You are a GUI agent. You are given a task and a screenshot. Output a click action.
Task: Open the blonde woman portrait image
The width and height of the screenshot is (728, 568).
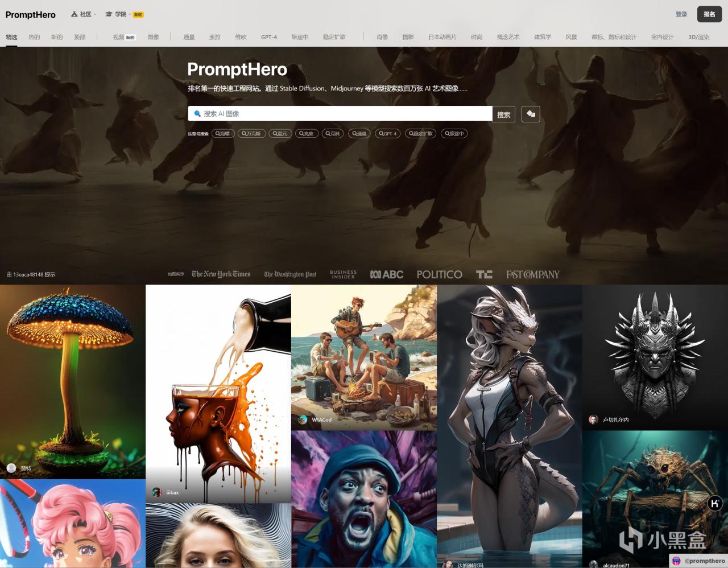[x=218, y=536]
